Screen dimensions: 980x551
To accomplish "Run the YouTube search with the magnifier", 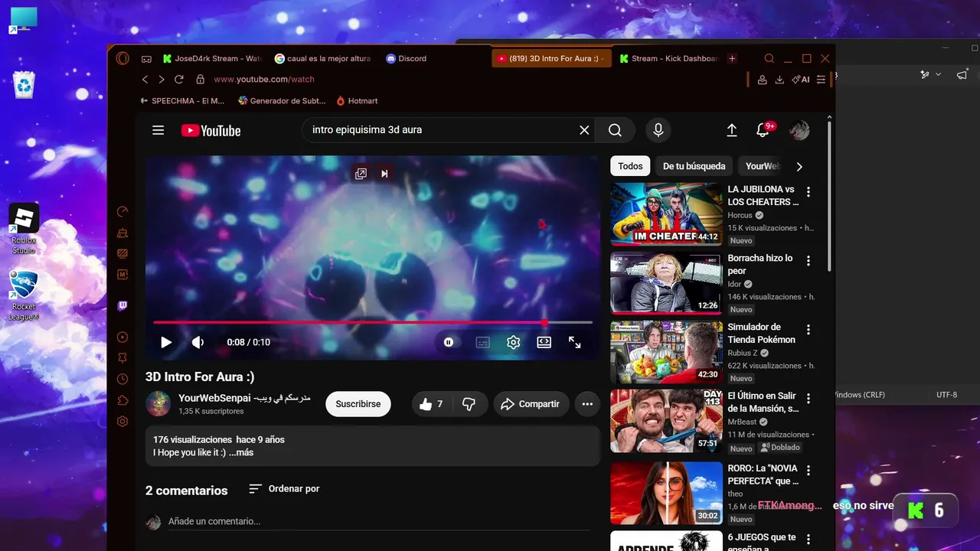I will pos(615,130).
